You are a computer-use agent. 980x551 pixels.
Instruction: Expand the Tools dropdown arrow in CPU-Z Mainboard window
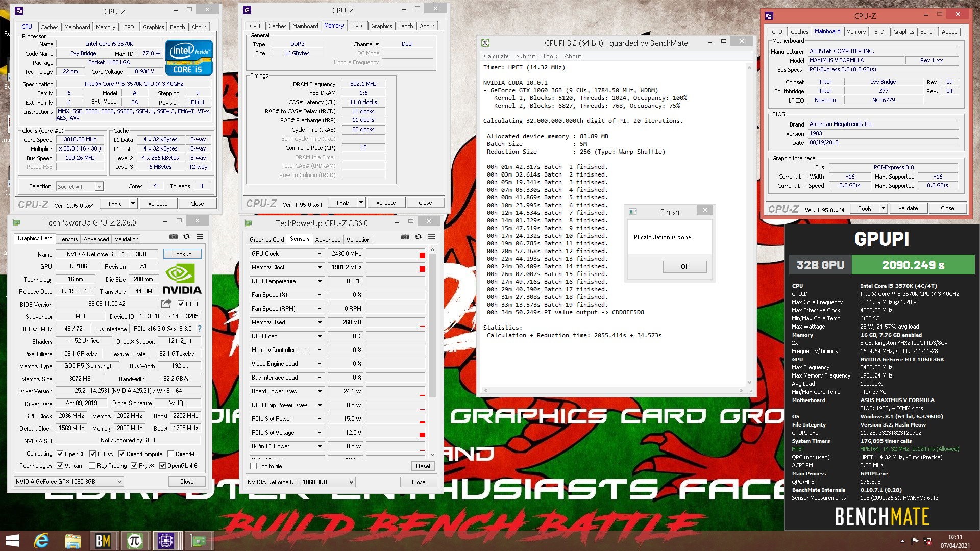pos(883,208)
